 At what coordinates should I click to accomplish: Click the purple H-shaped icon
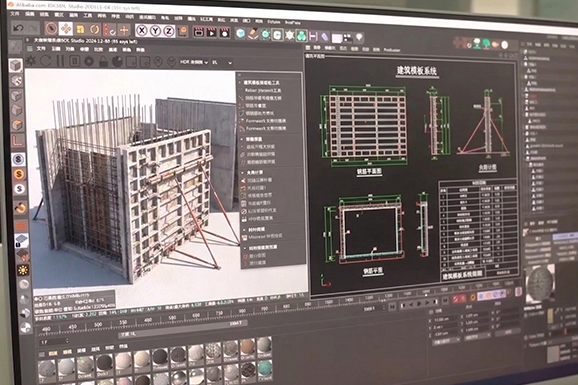[313, 36]
